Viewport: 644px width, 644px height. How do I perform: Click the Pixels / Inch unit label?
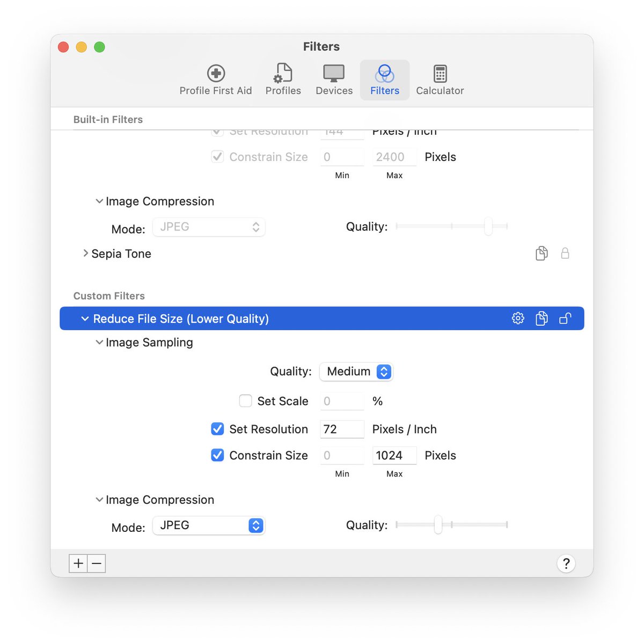(x=405, y=429)
